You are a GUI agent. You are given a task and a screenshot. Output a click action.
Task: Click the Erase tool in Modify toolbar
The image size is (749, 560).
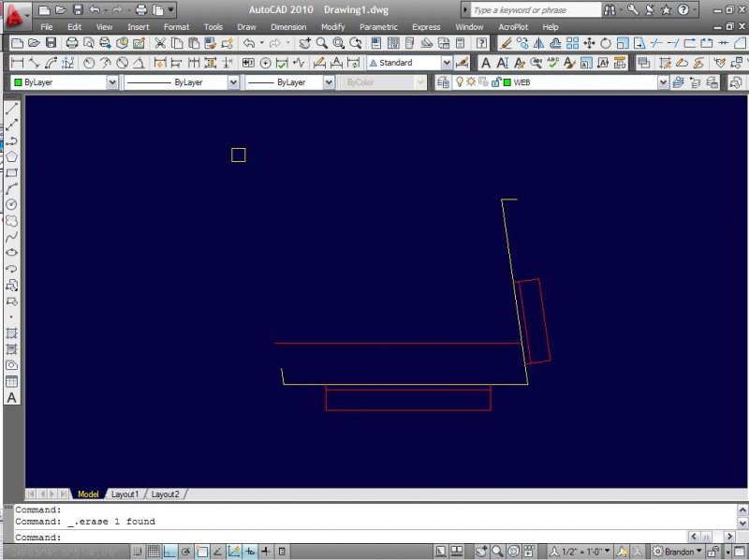[x=506, y=43]
